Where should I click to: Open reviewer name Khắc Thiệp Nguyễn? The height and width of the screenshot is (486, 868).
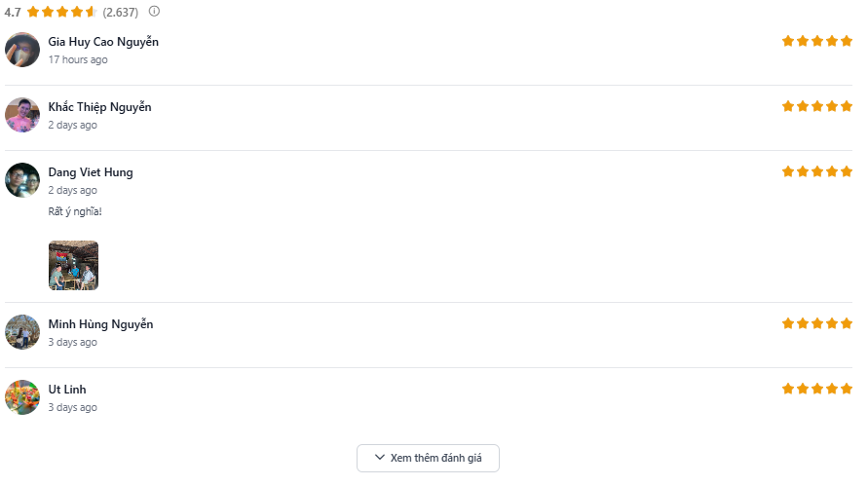[99, 107]
